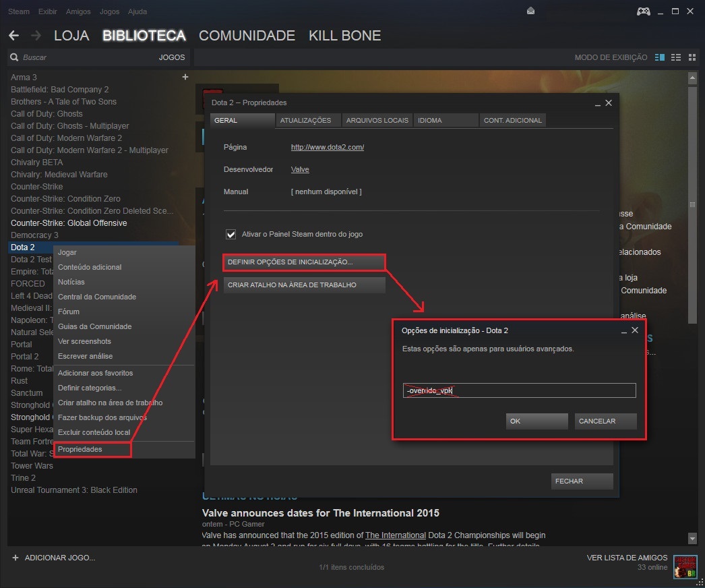Click the FECHAR button
This screenshot has width=705, height=588.
tap(582, 481)
